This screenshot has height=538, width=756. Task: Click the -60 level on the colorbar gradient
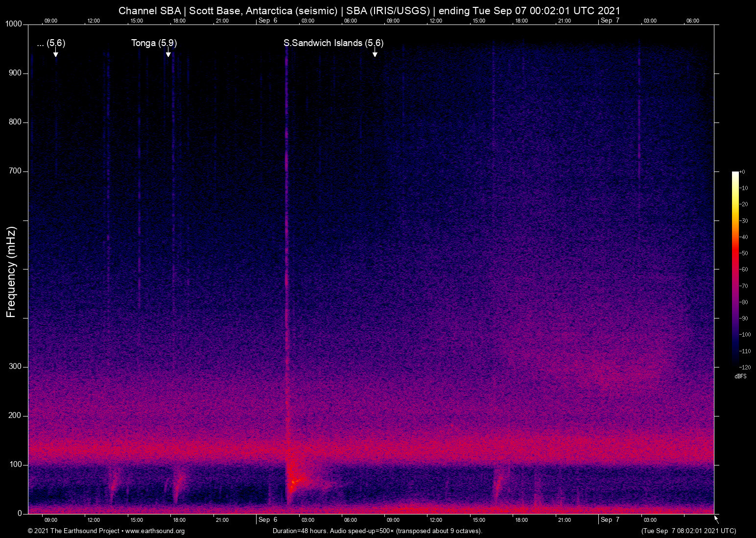point(735,269)
